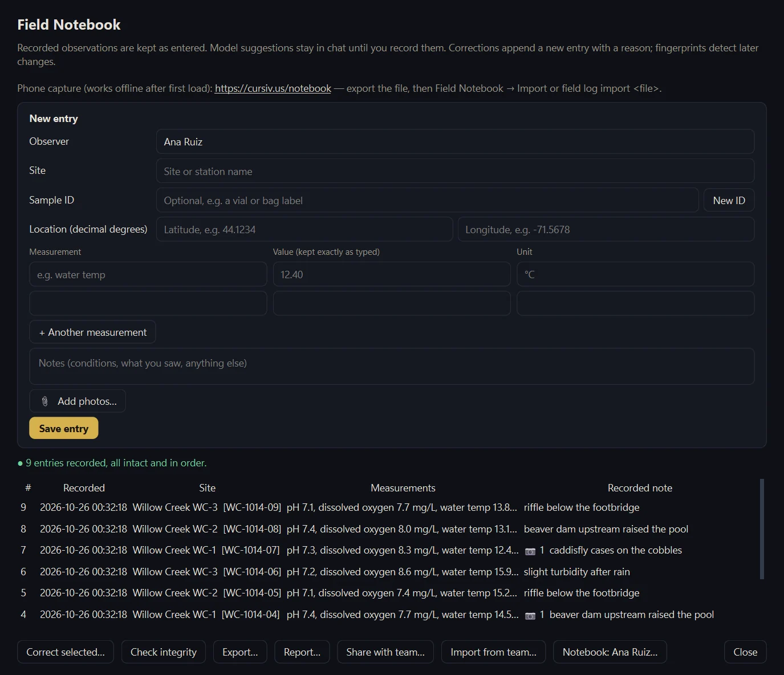The width and height of the screenshot is (784, 675).
Task: Click the second row empty measurement field
Action: [x=148, y=303]
